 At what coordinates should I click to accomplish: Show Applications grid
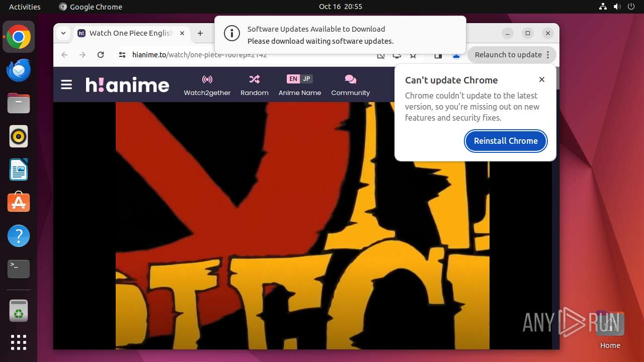(19, 342)
